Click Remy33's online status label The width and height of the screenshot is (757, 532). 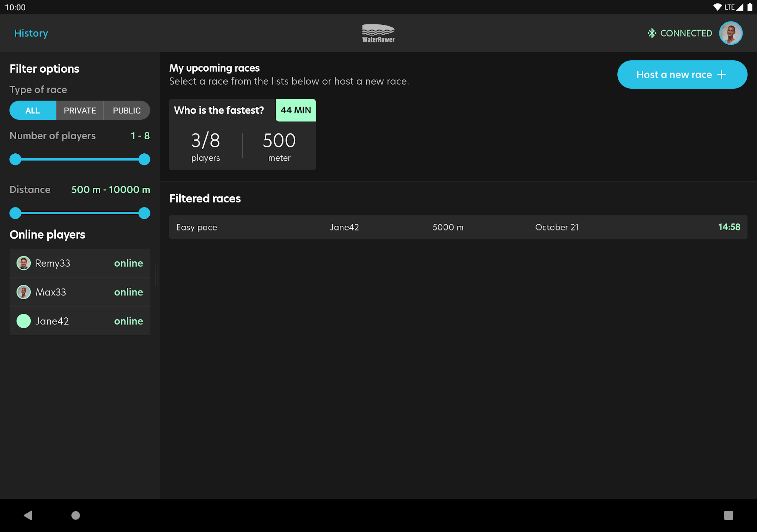click(129, 263)
